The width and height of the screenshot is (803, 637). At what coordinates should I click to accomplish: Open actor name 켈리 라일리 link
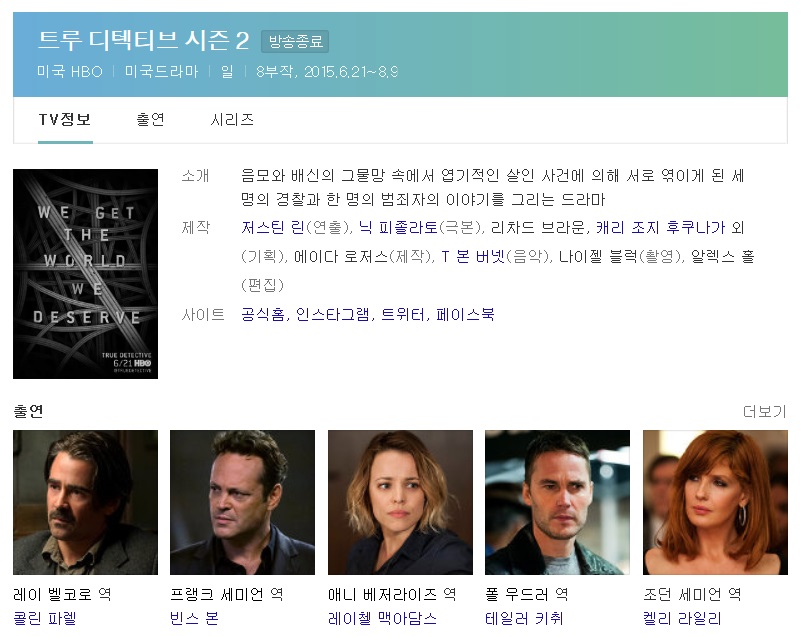coord(682,619)
